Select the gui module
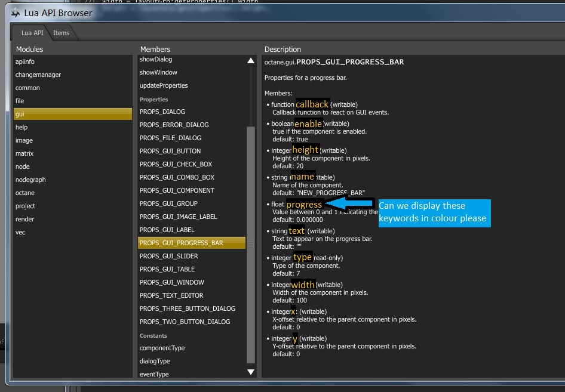Image resolution: width=565 pixels, height=392 pixels. pos(73,114)
